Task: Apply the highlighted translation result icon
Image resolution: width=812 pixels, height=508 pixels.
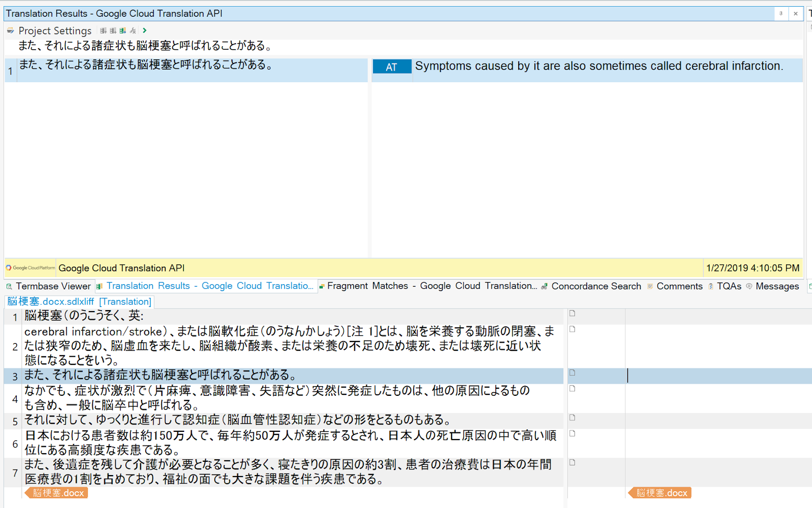Action: point(123,30)
